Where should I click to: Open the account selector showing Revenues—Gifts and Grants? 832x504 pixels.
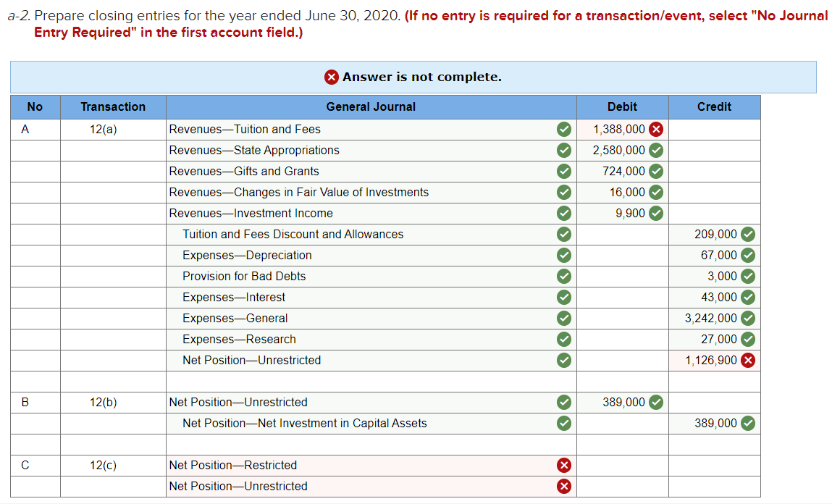click(x=362, y=171)
